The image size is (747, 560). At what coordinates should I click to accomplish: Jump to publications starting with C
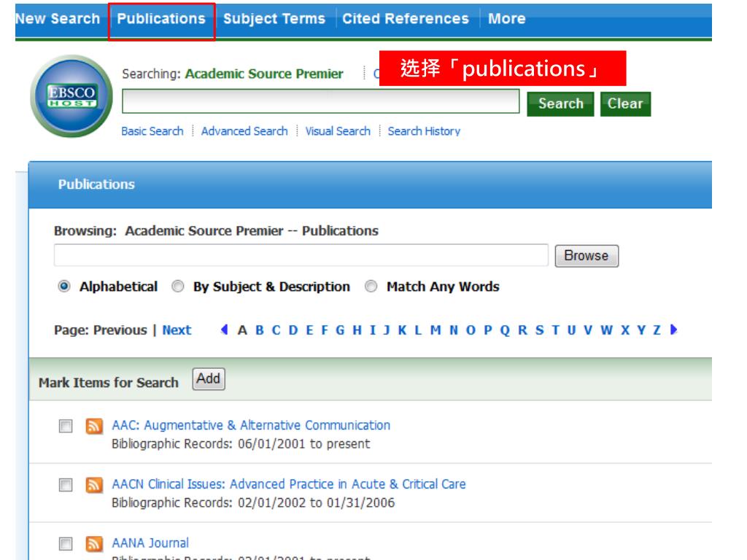click(x=276, y=330)
